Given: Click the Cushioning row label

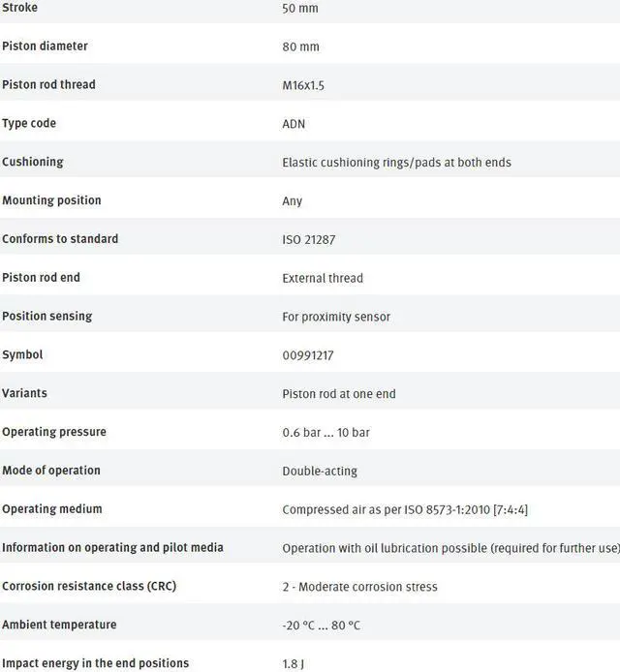Looking at the screenshot, I should tap(33, 162).
